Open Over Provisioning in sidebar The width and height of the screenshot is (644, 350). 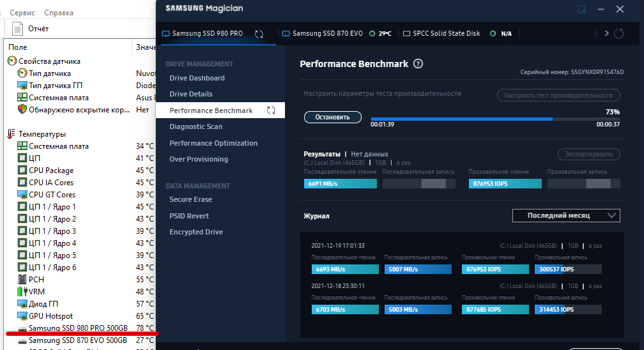tap(198, 159)
